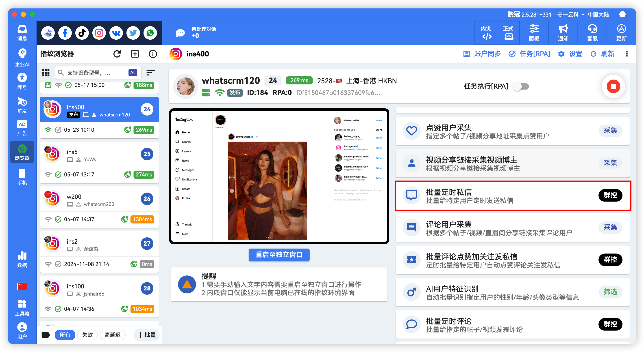Click the 客服 customer service icon
Viewport: 644px width, 352px height.
[592, 33]
